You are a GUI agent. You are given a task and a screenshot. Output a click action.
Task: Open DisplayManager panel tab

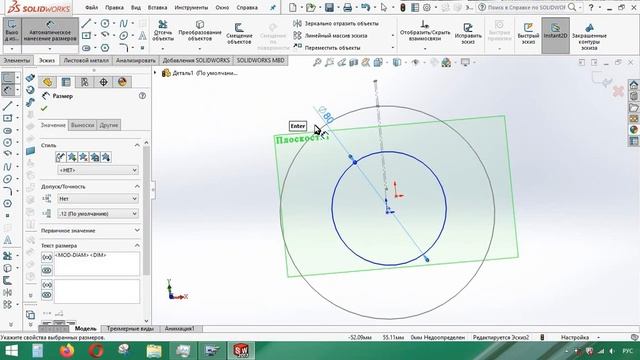pyautogui.click(x=122, y=82)
